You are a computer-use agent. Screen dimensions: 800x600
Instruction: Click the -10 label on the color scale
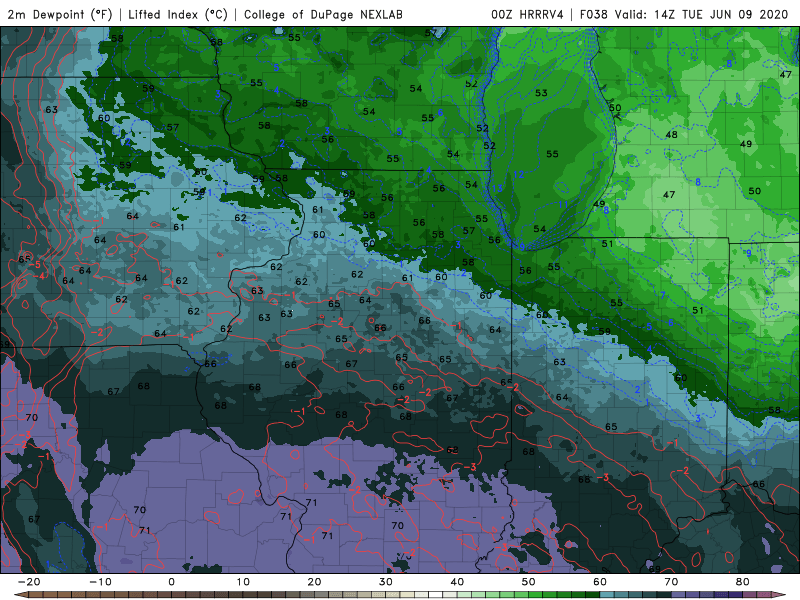pyautogui.click(x=100, y=581)
